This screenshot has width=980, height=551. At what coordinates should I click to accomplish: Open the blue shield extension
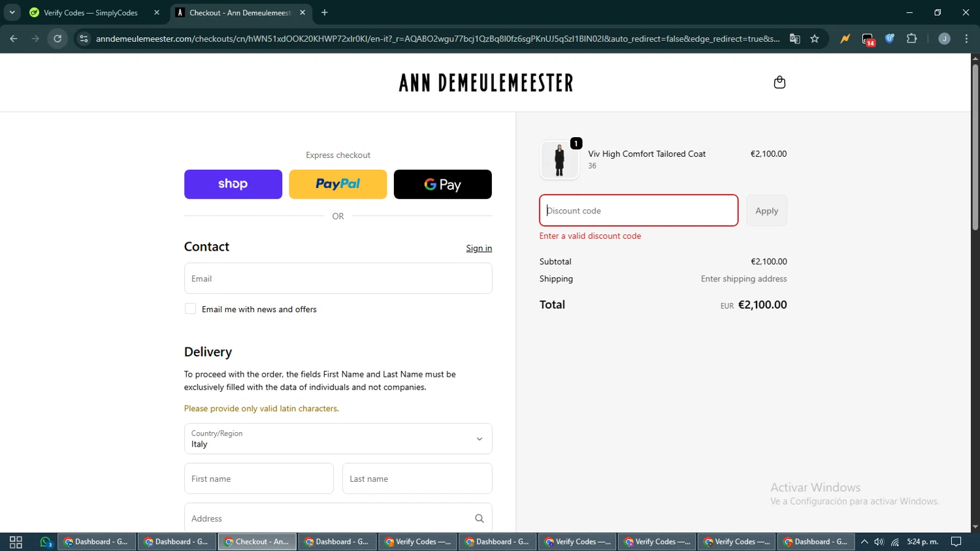[890, 39]
